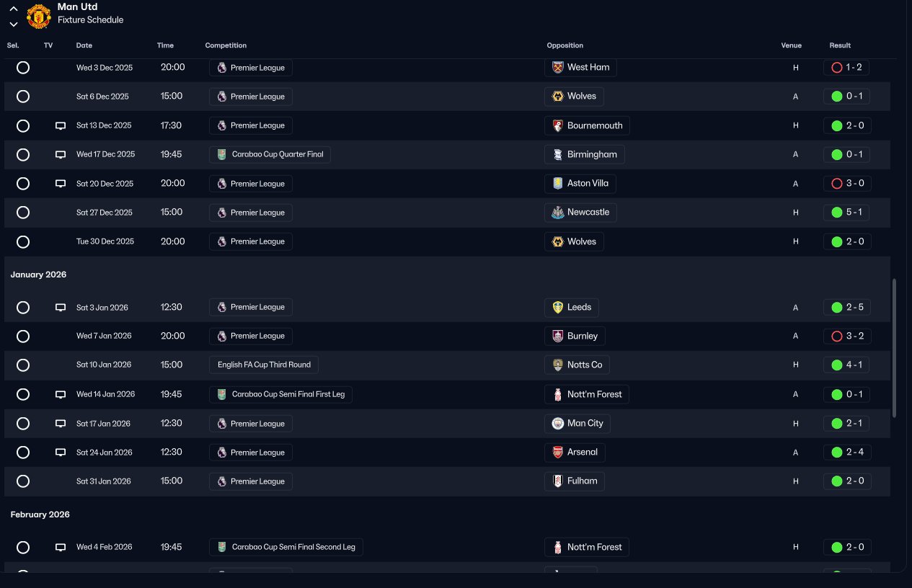
Task: Click TV icon on Leeds row
Action: coord(61,307)
